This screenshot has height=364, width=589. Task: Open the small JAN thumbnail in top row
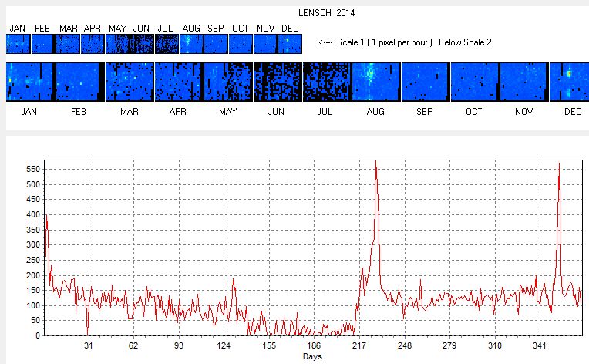(x=18, y=44)
